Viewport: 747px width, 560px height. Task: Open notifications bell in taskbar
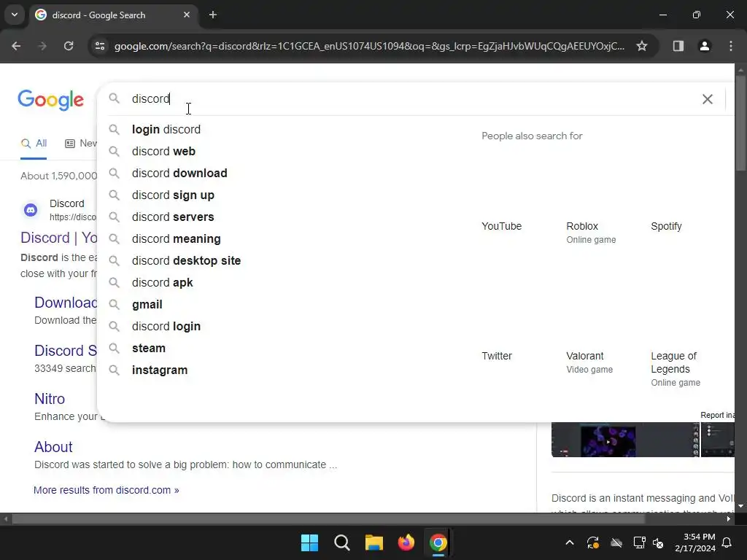point(727,542)
